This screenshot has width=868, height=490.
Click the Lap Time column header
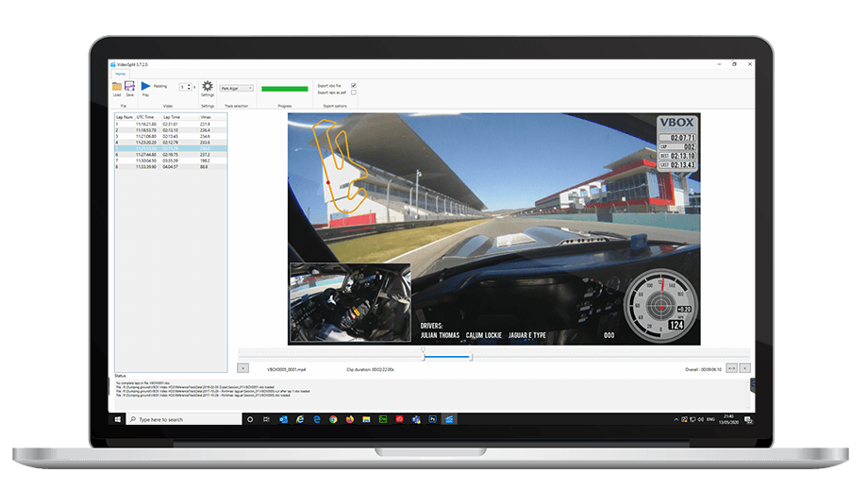coord(172,117)
